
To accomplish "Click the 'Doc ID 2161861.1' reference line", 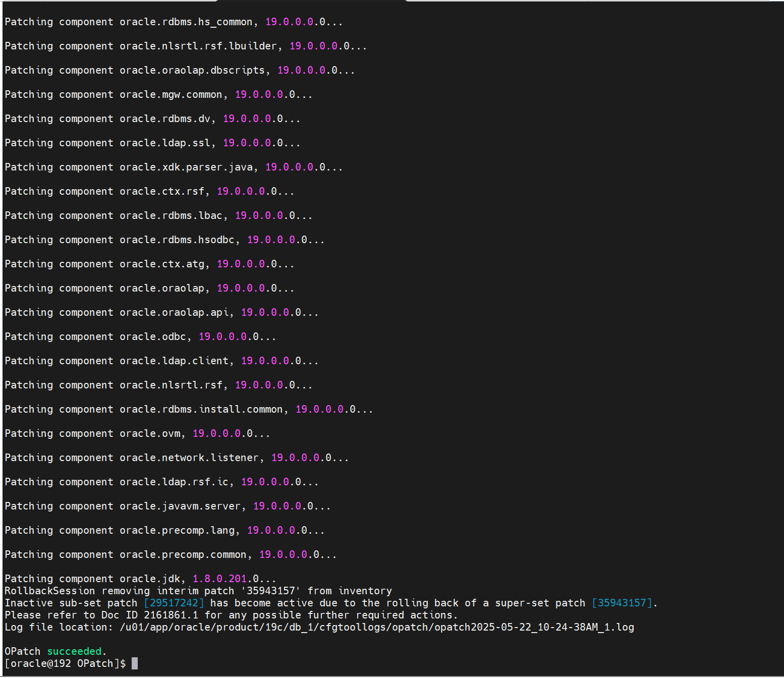I will coord(231,615).
